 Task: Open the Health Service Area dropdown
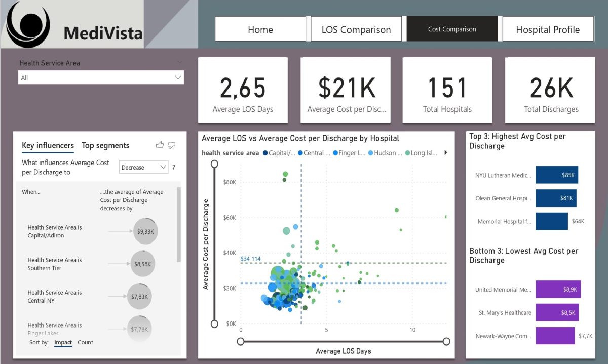point(101,77)
